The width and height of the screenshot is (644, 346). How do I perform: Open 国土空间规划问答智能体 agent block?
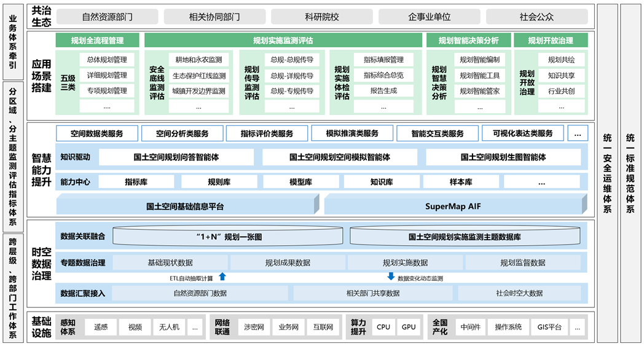(x=176, y=157)
